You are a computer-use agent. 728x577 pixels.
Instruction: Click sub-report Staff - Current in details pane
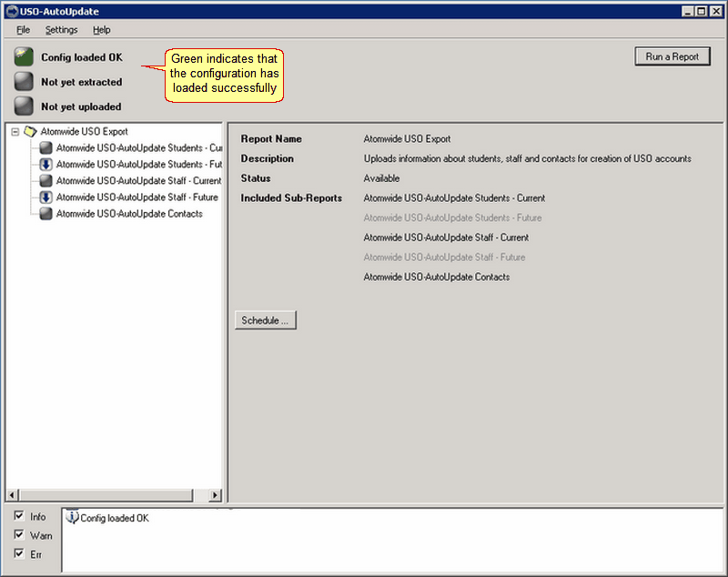(446, 238)
